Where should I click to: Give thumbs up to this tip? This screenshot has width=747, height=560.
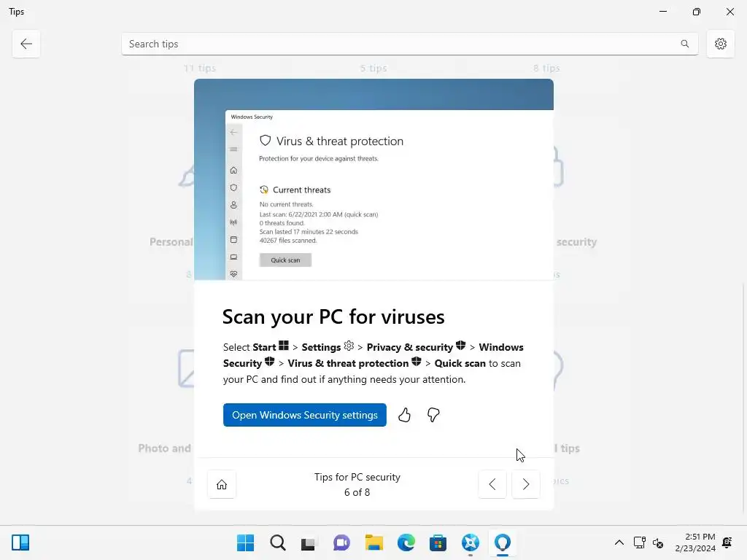(x=404, y=415)
